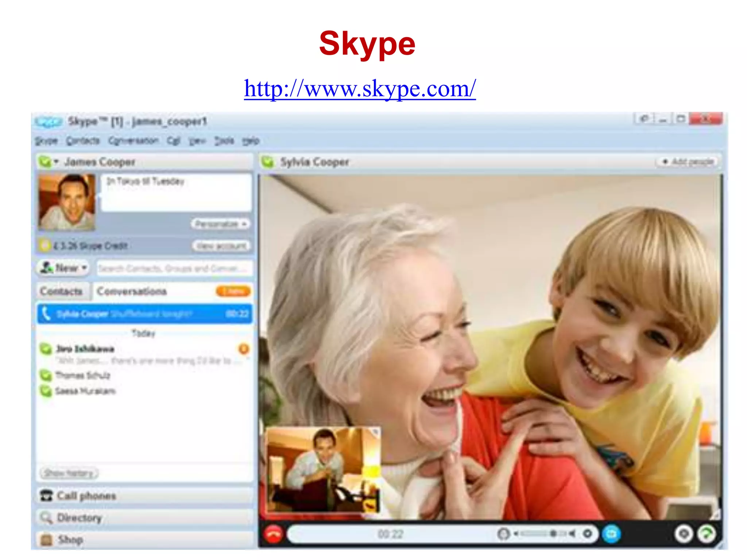The height and width of the screenshot is (560, 747).
Task: Click the Skype Credit coin icon
Action: click(45, 245)
